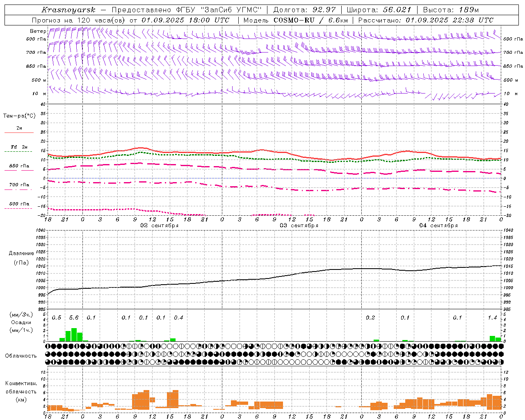This screenshot has width=525, height=420.
Task: Click the 0.4 three-hour precipitation value
Action: pyautogui.click(x=178, y=317)
